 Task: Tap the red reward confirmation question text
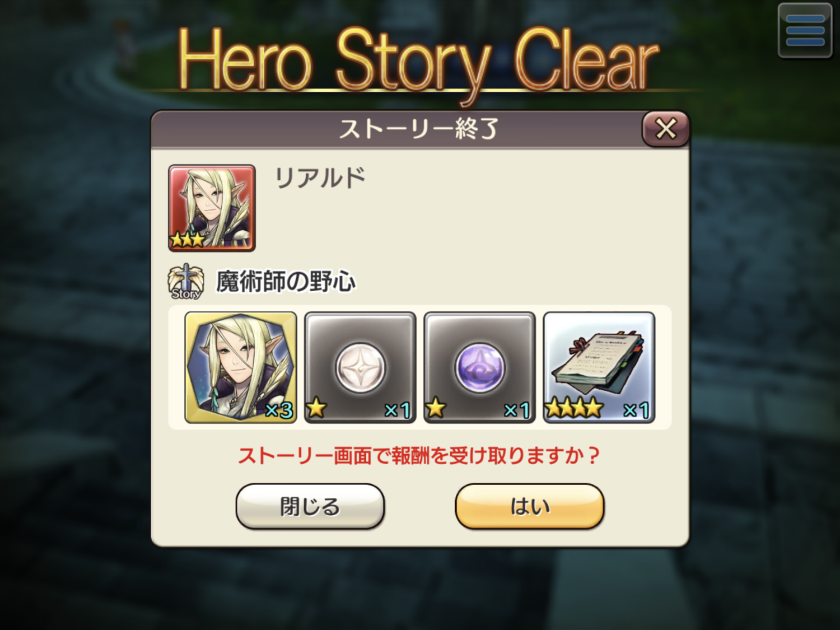419,455
